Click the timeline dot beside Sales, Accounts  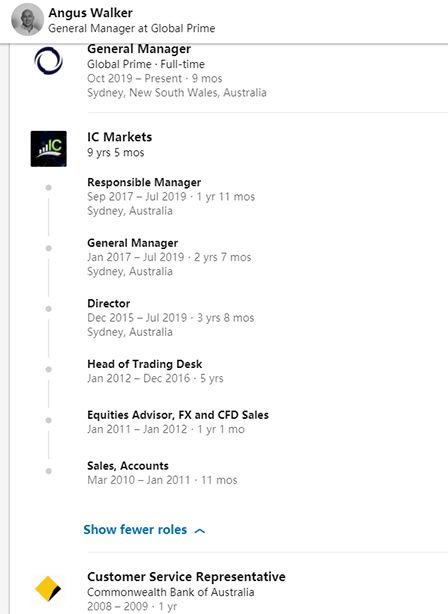pyautogui.click(x=49, y=471)
